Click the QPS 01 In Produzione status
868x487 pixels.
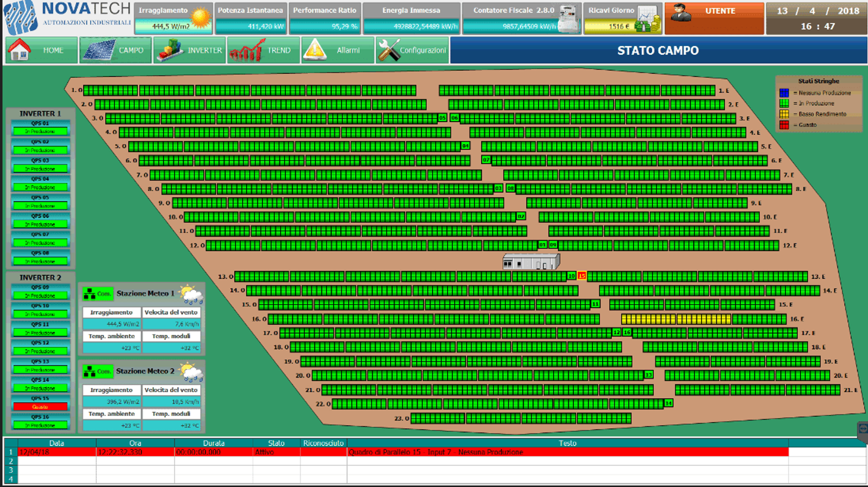coord(40,131)
